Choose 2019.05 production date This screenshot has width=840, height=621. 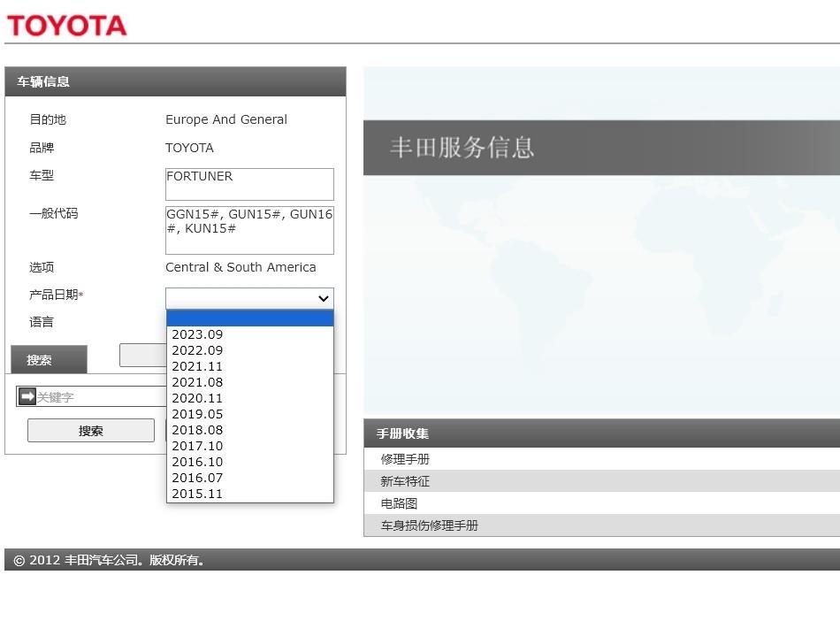[249, 414]
